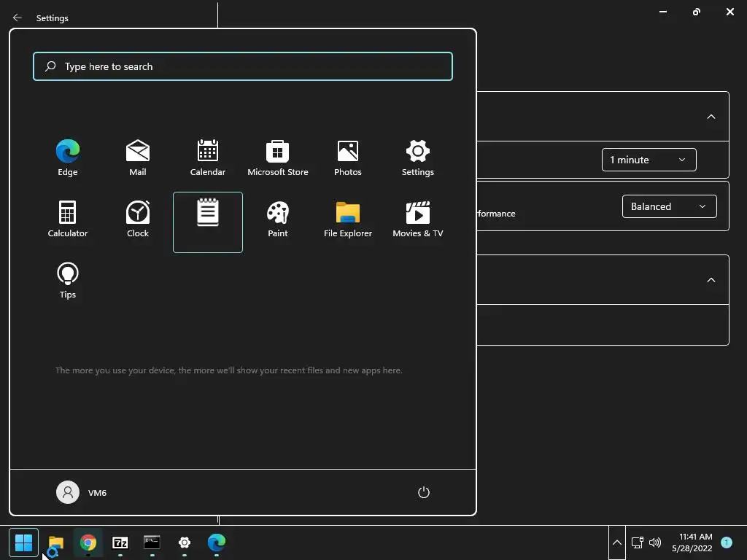Open Microsoft Edge from the taskbar
Image resolution: width=747 pixels, height=560 pixels.
coord(216,542)
